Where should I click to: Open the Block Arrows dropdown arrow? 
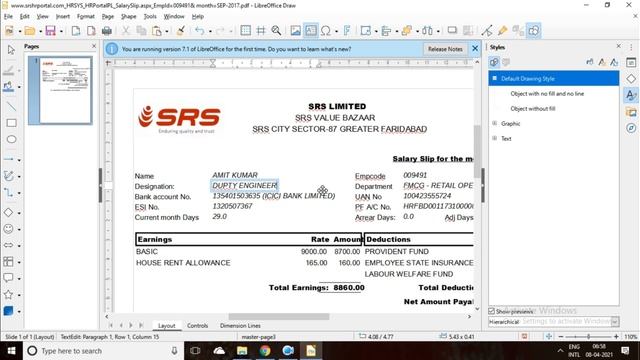(19, 246)
